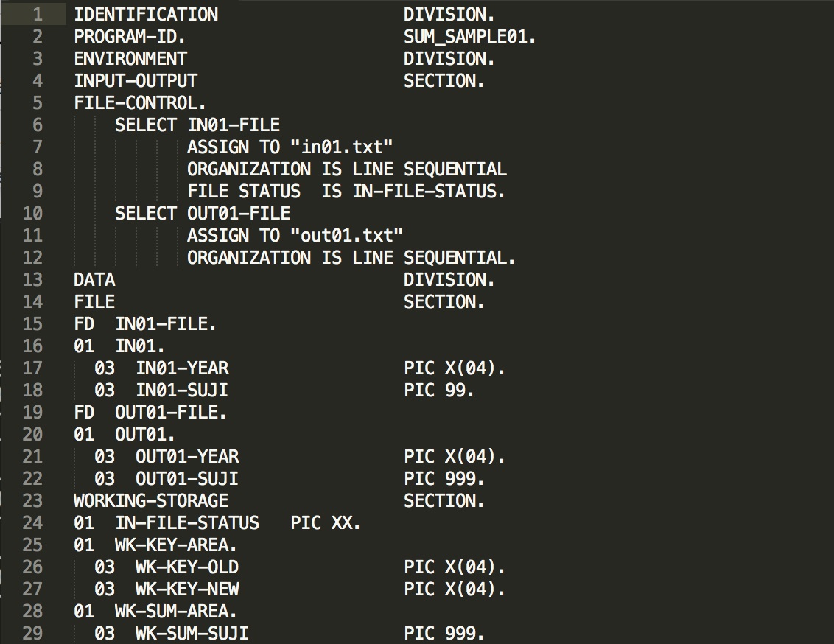The height and width of the screenshot is (644, 834).
Task: Select line number 5 in gutter
Action: click(38, 102)
